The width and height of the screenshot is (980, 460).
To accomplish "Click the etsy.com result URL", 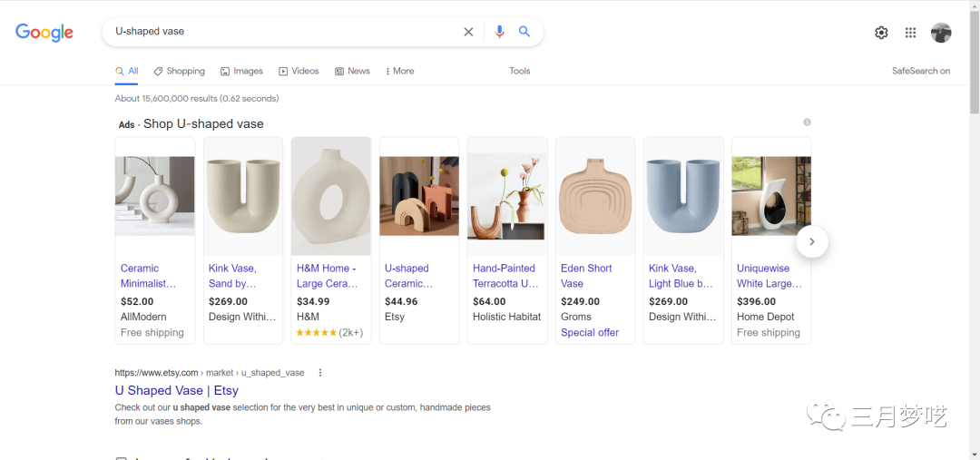I will pos(210,373).
